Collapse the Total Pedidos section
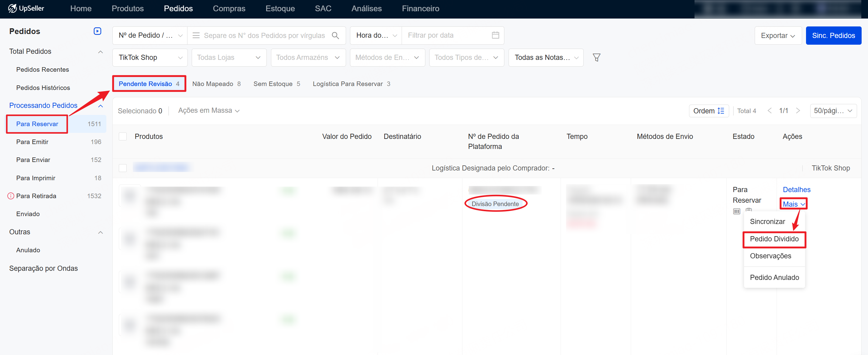This screenshot has width=868, height=355. point(100,52)
